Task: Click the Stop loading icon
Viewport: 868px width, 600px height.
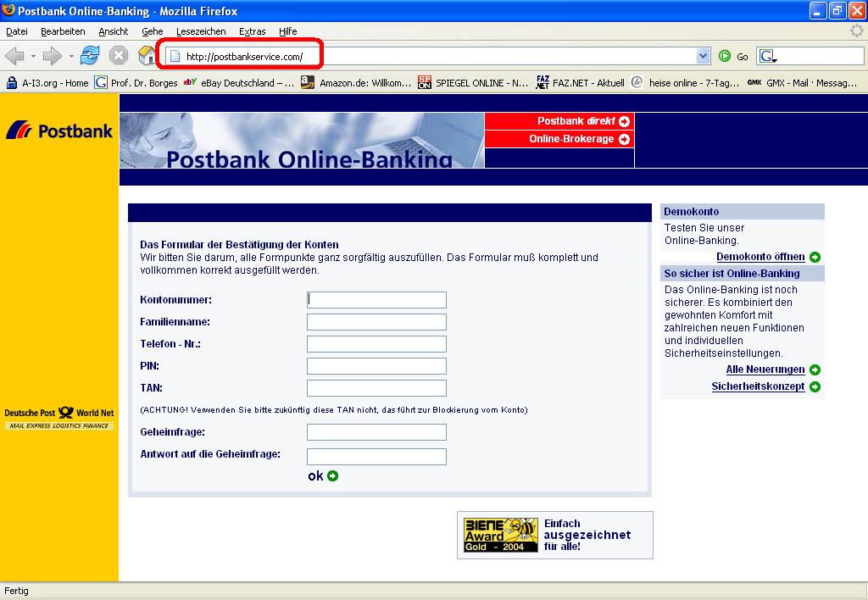Action: 119,55
